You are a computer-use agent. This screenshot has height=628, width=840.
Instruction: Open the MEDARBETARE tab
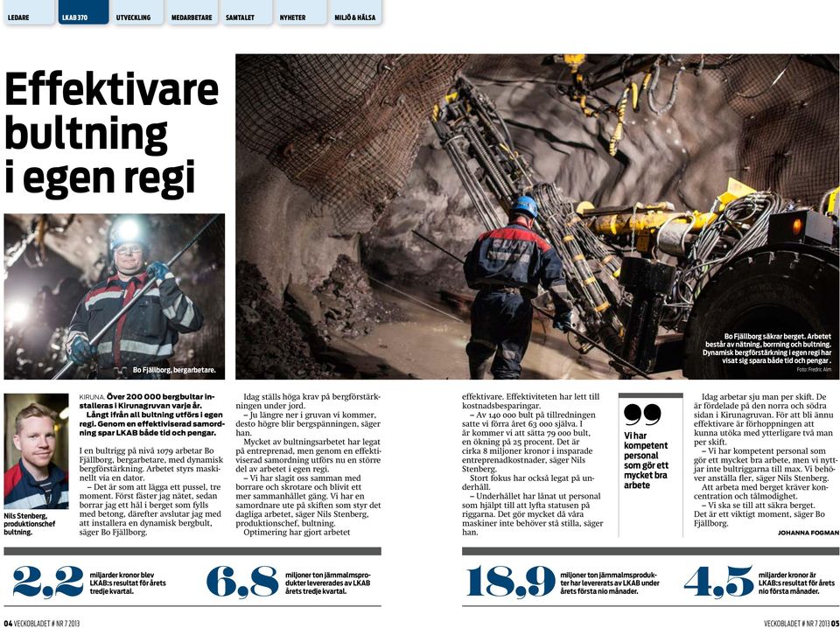[192, 12]
